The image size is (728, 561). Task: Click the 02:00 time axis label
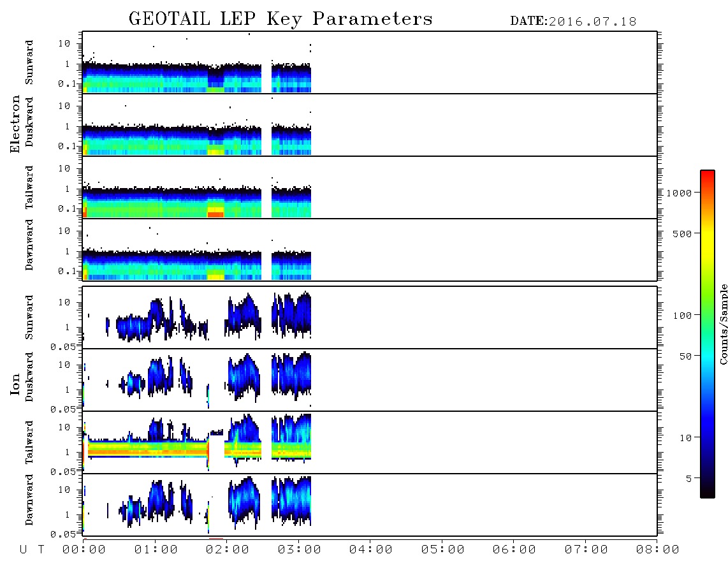(228, 550)
